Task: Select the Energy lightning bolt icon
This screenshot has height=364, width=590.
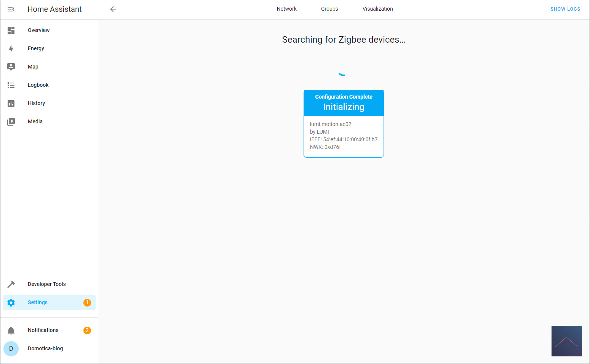Action: tap(11, 48)
